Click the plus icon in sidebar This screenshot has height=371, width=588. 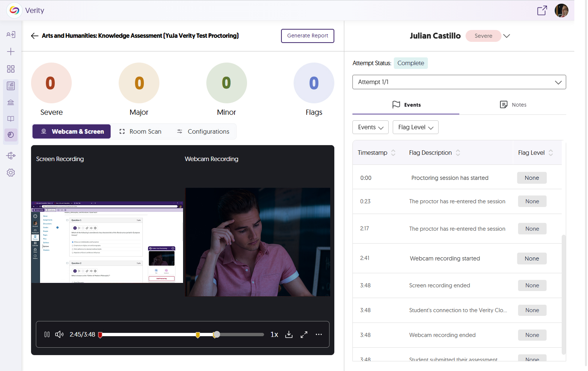pos(11,51)
